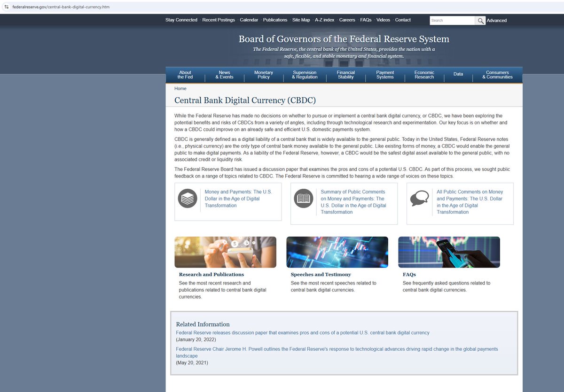Open Site Map link
This screenshot has height=392, width=564.
[301, 20]
